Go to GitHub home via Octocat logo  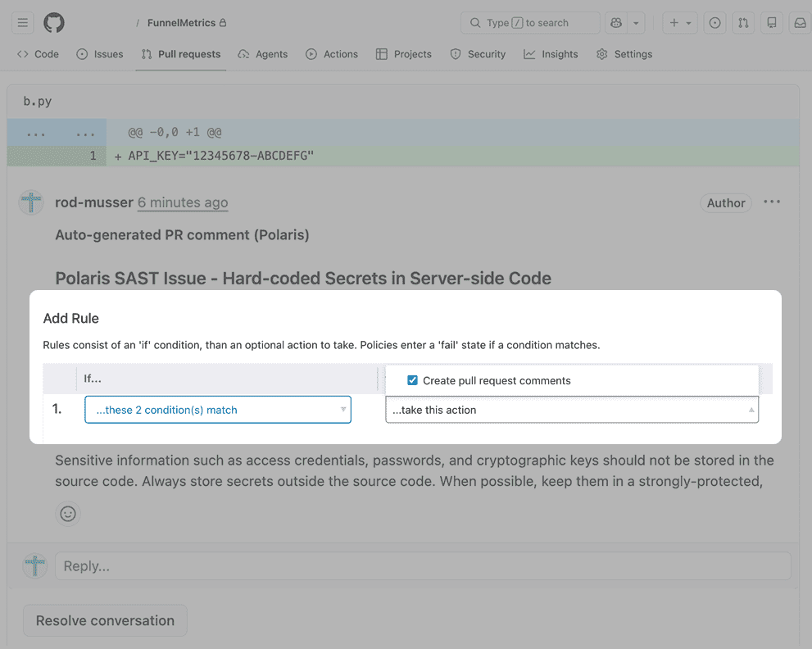54,23
